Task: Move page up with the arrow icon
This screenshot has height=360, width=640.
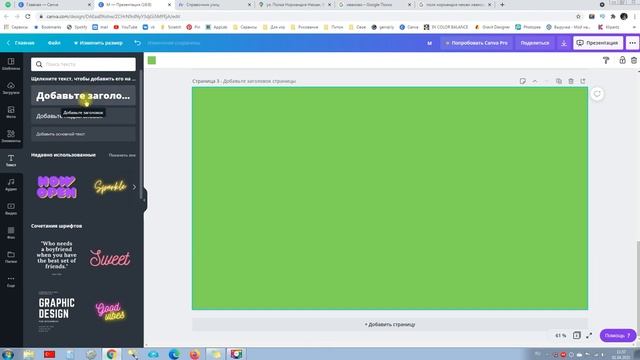Action: click(x=535, y=81)
